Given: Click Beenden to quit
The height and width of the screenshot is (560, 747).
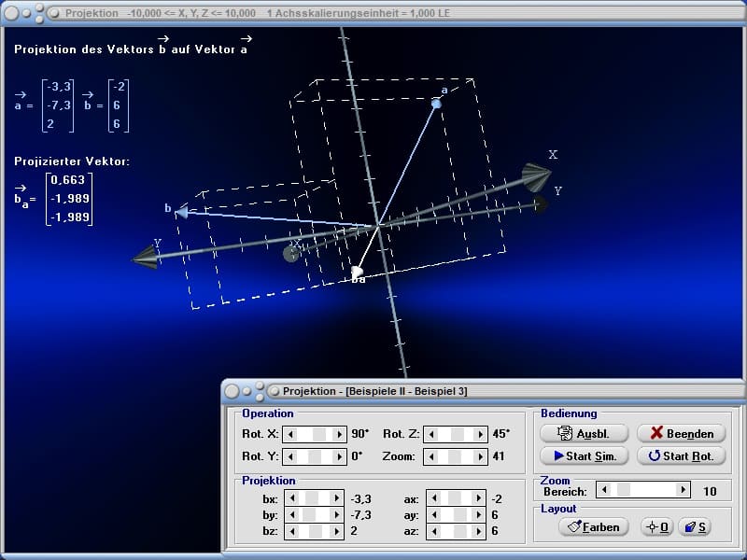Looking at the screenshot, I should [682, 433].
